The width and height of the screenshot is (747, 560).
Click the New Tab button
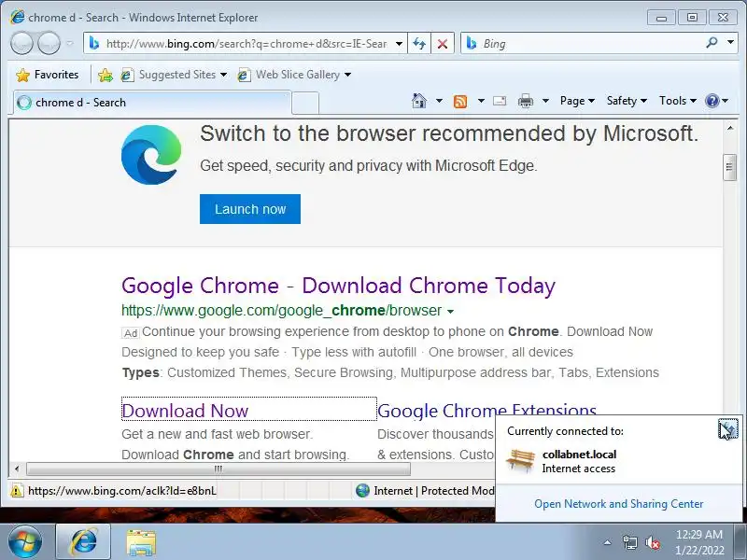305,103
